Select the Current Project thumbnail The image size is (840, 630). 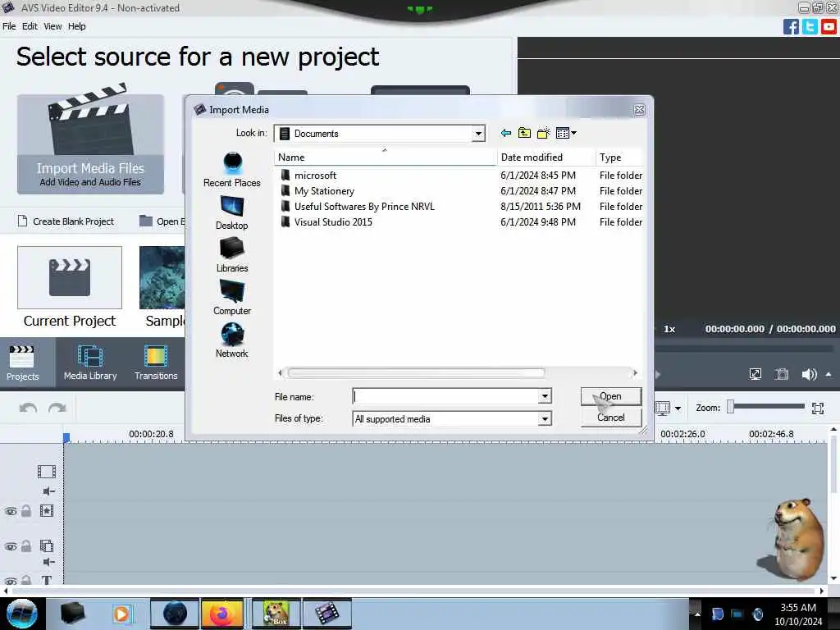[70, 277]
